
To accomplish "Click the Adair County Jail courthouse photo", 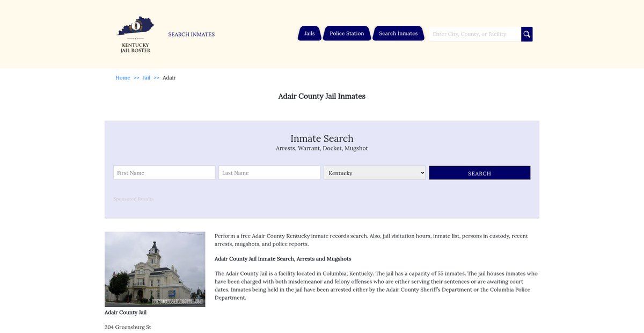I will [155, 269].
